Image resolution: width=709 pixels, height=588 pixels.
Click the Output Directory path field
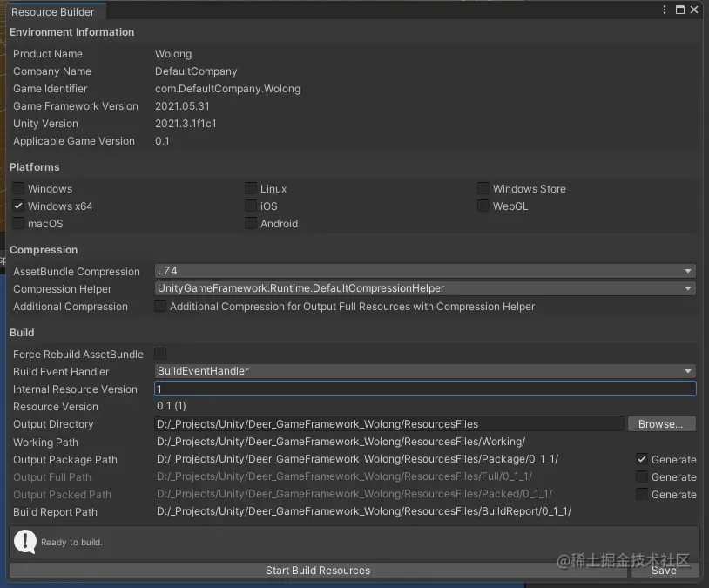click(389, 424)
